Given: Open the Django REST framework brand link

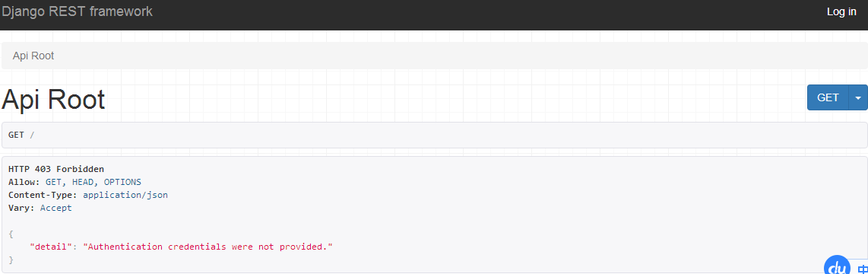Looking at the screenshot, I should (x=77, y=11).
